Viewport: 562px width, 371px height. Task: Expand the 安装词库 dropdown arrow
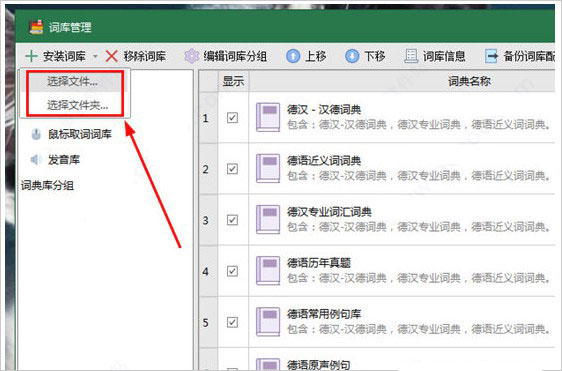point(95,56)
